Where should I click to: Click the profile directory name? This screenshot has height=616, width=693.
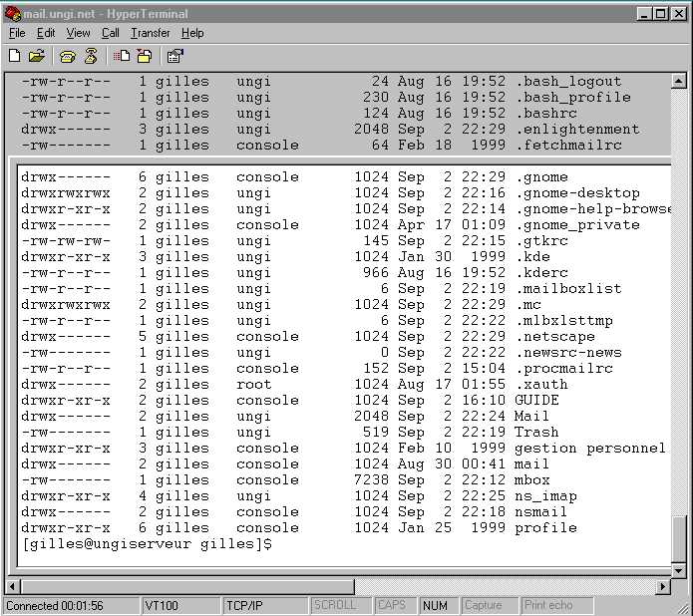click(545, 527)
